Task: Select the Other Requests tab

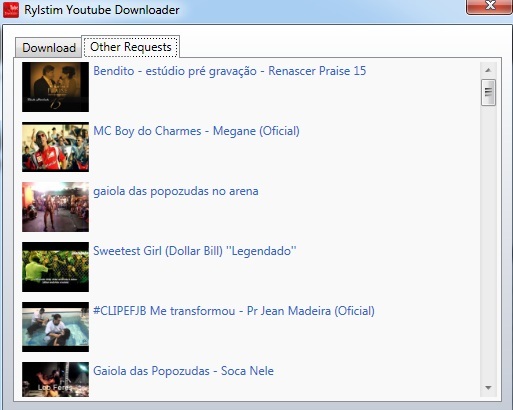Action: click(131, 47)
